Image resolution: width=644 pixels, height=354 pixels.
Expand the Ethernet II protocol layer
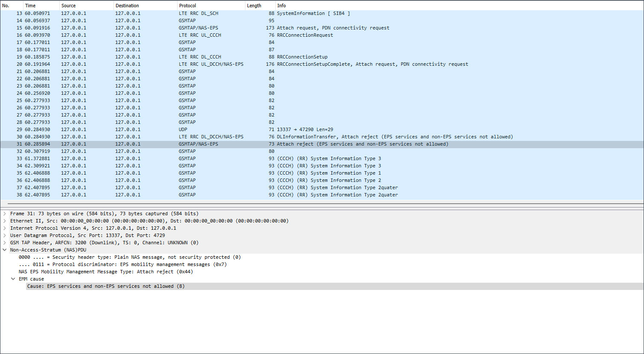5,221
